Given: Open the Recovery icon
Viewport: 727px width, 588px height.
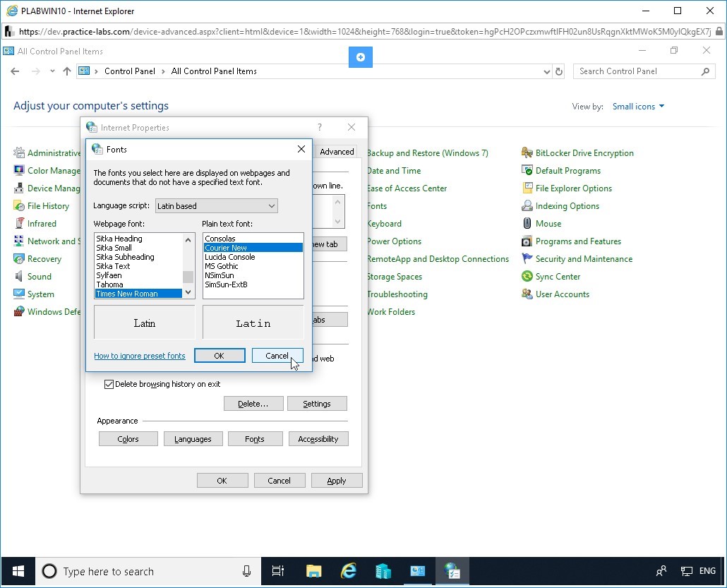Looking at the screenshot, I should (19, 258).
